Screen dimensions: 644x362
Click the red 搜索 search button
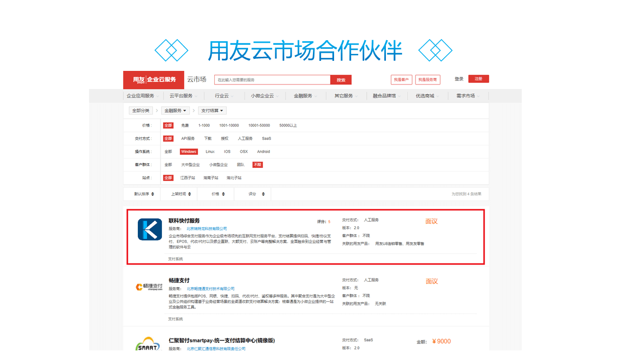(x=341, y=80)
